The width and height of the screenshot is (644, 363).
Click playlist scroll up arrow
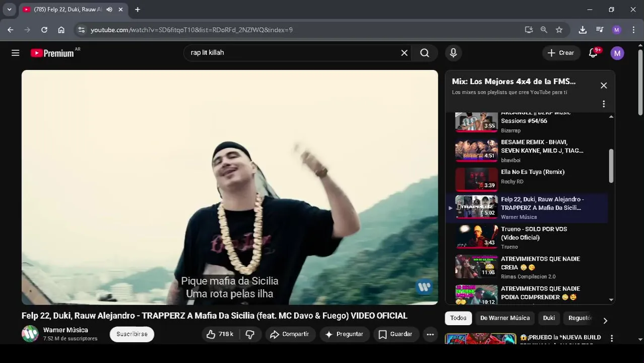(x=611, y=116)
